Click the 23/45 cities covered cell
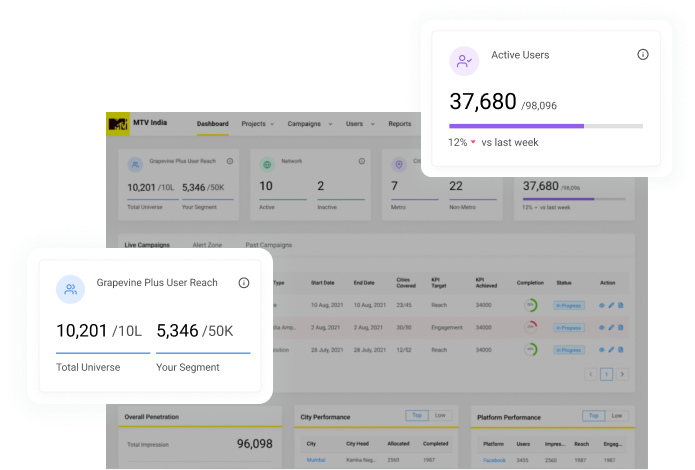 pos(404,305)
